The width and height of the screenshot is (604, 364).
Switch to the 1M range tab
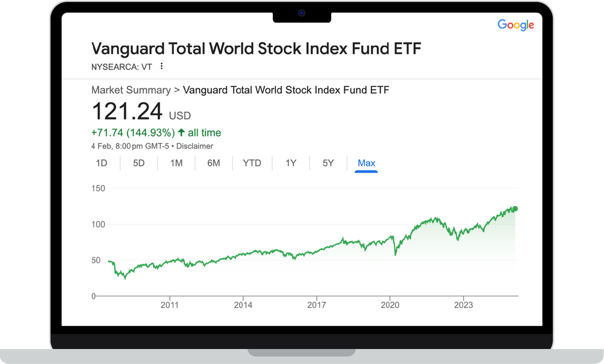[176, 163]
